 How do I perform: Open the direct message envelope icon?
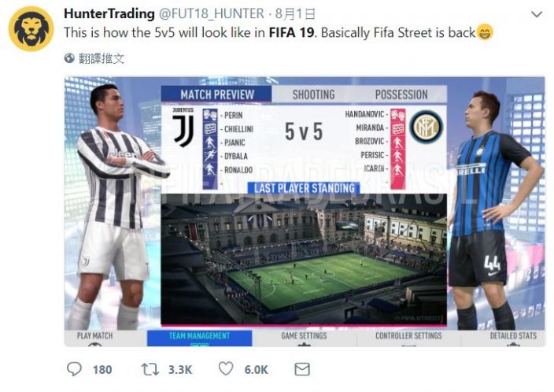tap(302, 369)
